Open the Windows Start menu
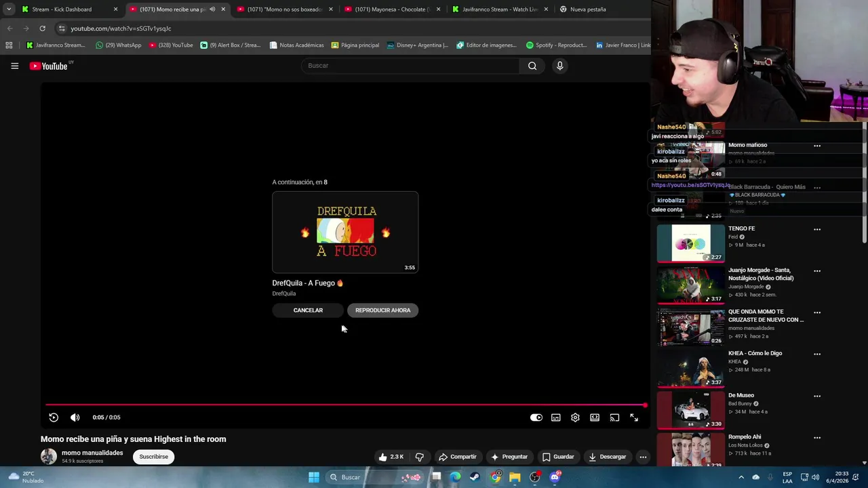 tap(314, 477)
